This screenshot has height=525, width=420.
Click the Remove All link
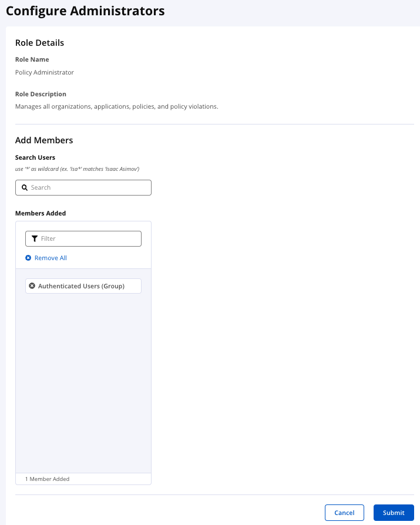(51, 258)
